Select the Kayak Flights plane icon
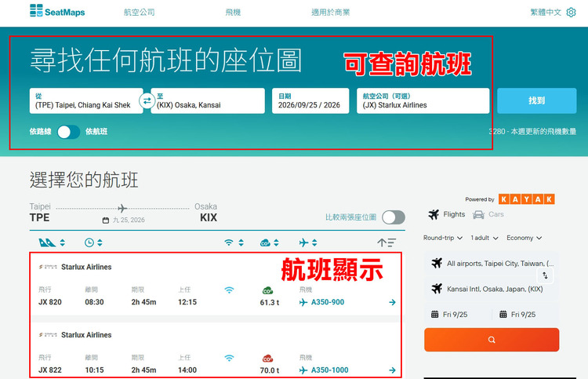588x379 pixels. 434,215
